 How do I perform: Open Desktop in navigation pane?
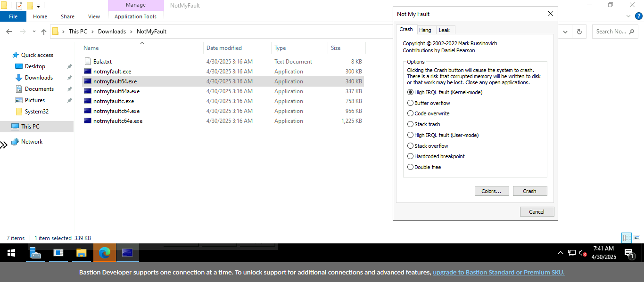click(35, 66)
